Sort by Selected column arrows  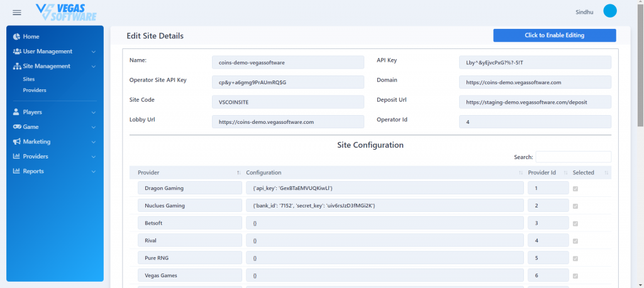606,173
